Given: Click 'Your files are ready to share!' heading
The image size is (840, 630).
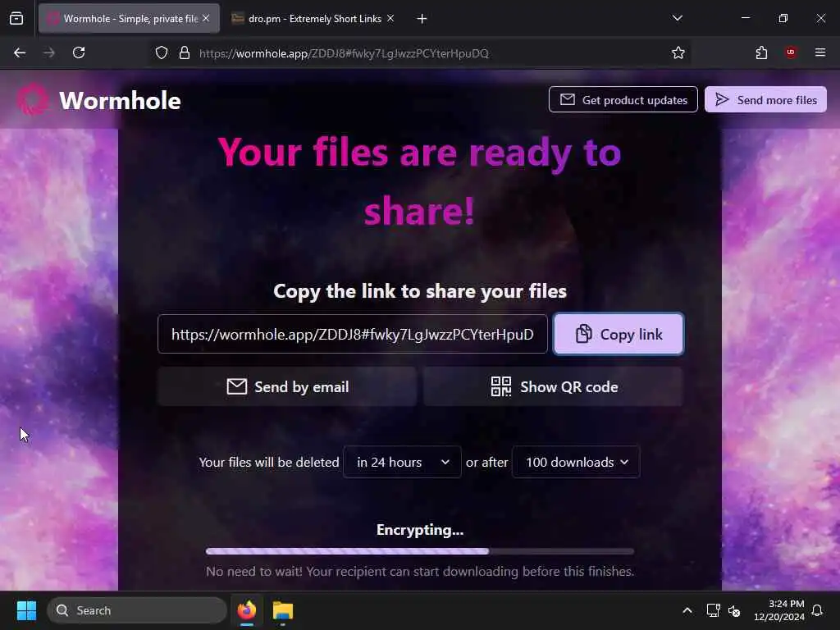Looking at the screenshot, I should click(419, 181).
